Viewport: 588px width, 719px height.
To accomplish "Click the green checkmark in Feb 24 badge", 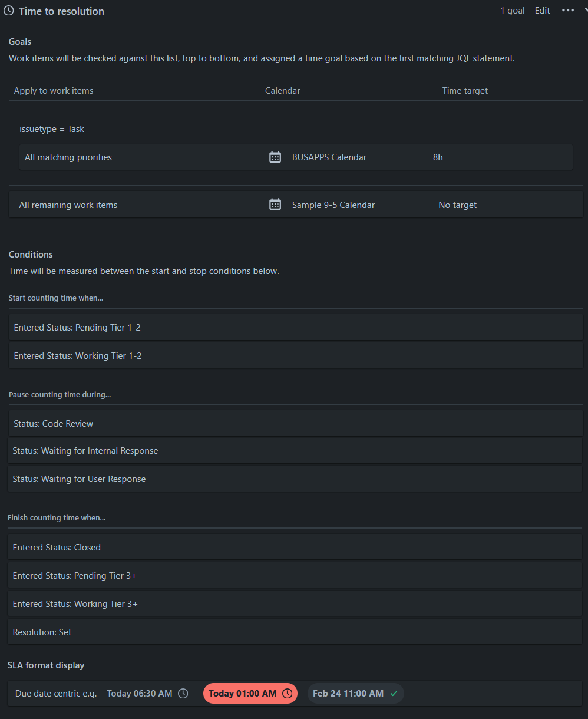I will click(x=394, y=694).
